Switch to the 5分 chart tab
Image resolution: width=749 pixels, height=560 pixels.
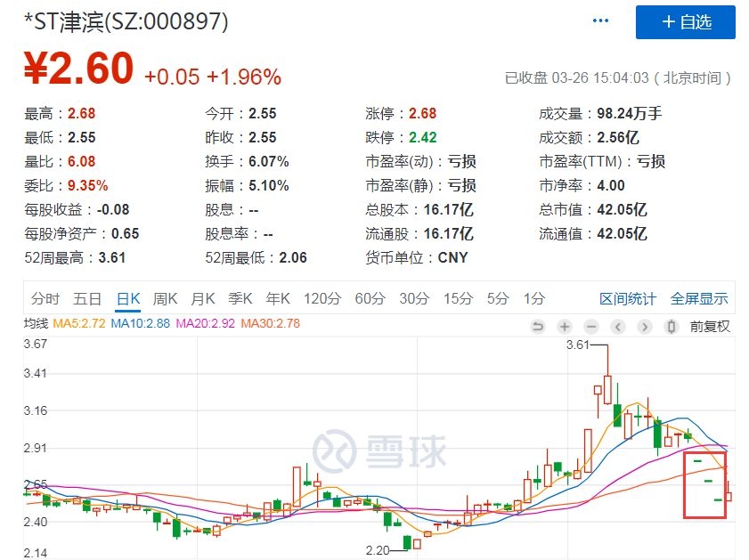(x=498, y=299)
